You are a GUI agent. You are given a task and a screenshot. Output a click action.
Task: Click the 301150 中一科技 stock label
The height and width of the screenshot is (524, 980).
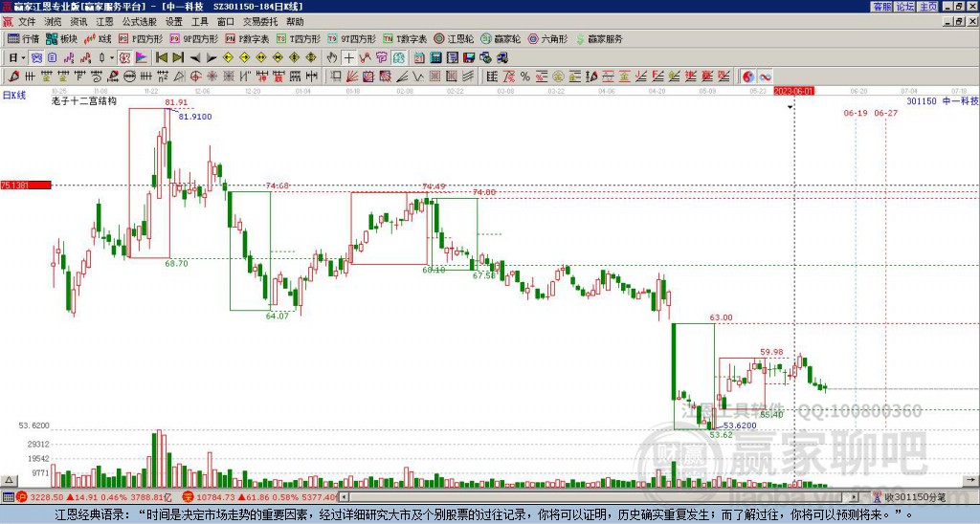943,100
